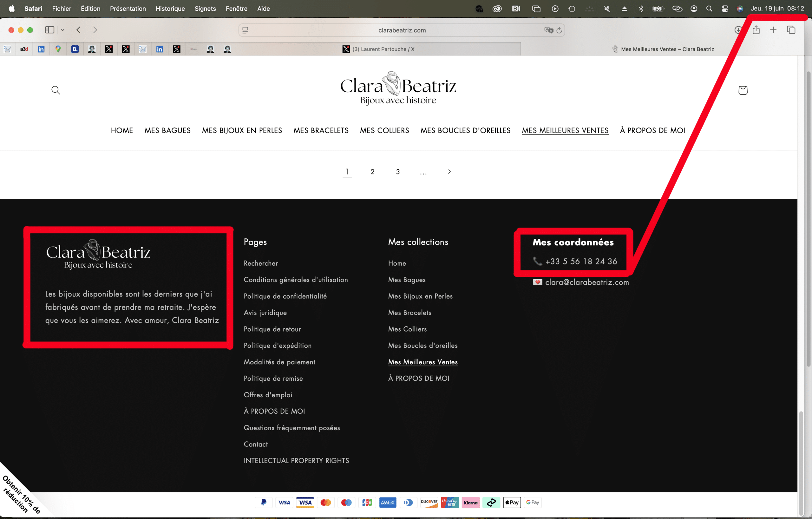Open the Édition menu
The width and height of the screenshot is (812, 519).
(91, 9)
